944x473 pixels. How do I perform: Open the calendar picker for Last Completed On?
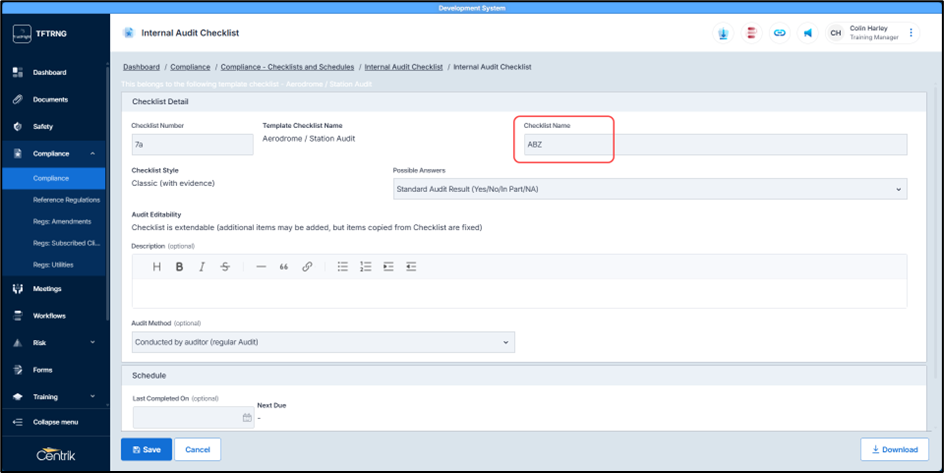tap(246, 418)
